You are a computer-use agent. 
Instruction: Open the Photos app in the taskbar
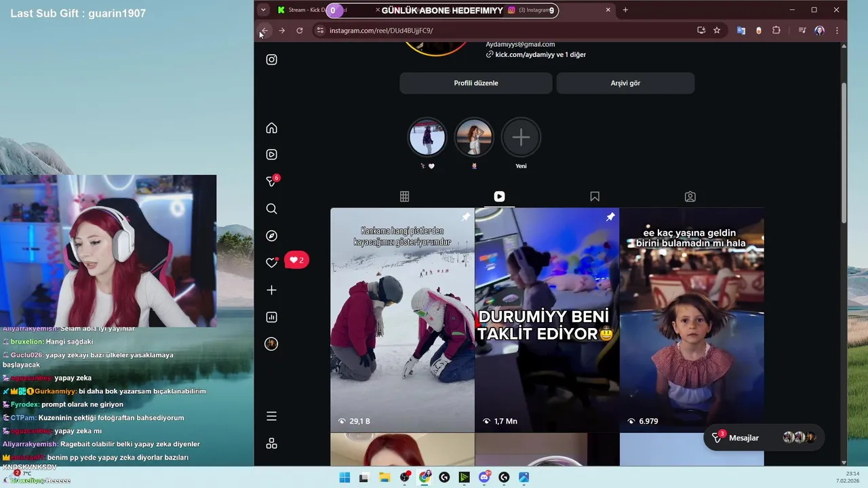pos(524,477)
